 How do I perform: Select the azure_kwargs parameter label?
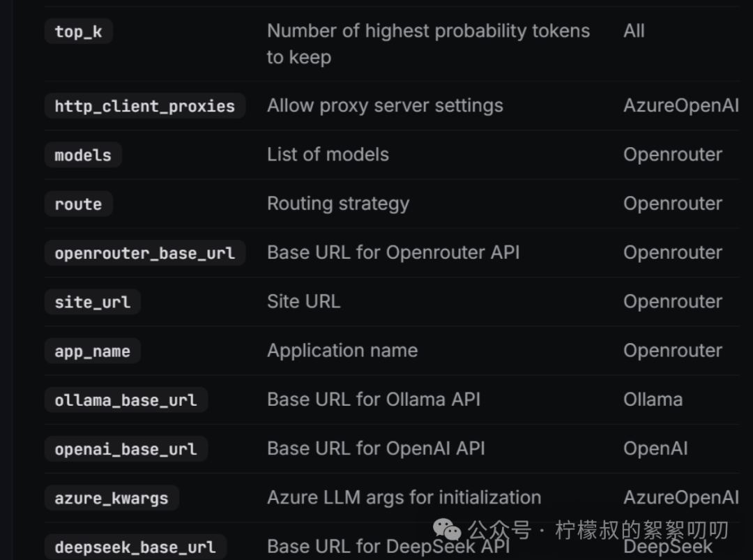pyautogui.click(x=111, y=498)
